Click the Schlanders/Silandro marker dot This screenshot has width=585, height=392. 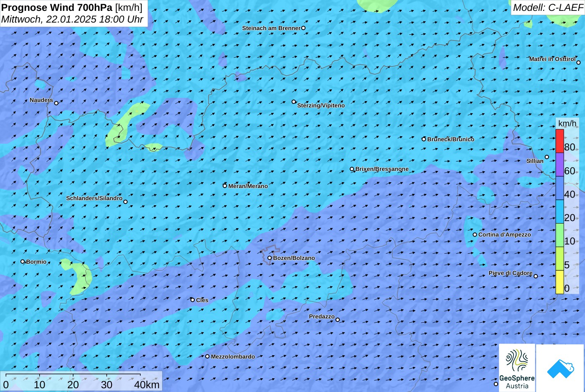tap(125, 202)
